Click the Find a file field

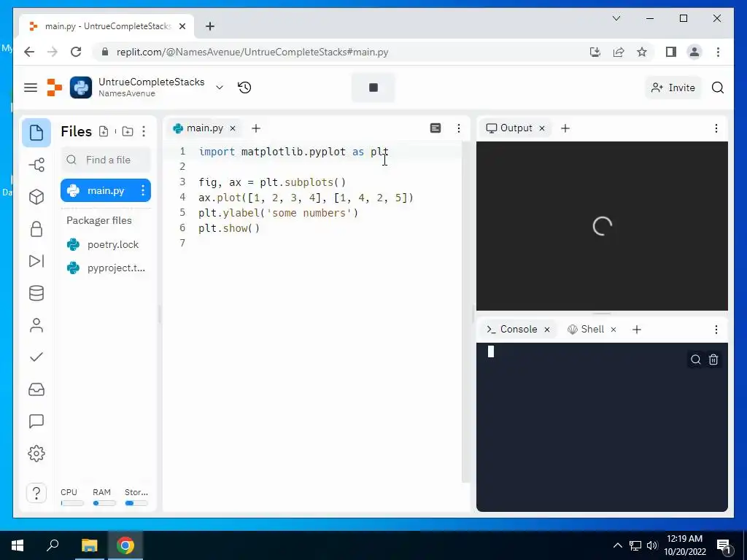click(x=106, y=160)
